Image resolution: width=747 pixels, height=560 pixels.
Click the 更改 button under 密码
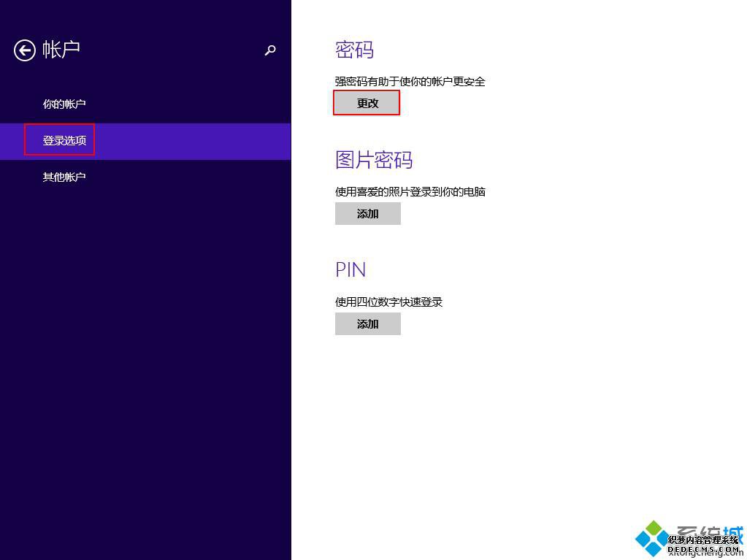[367, 103]
